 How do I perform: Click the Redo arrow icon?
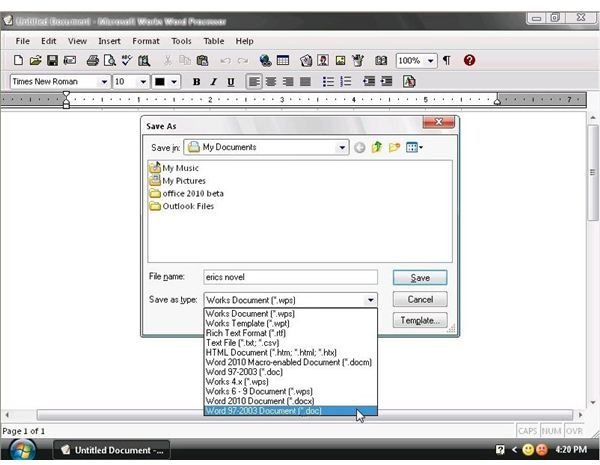coord(242,60)
